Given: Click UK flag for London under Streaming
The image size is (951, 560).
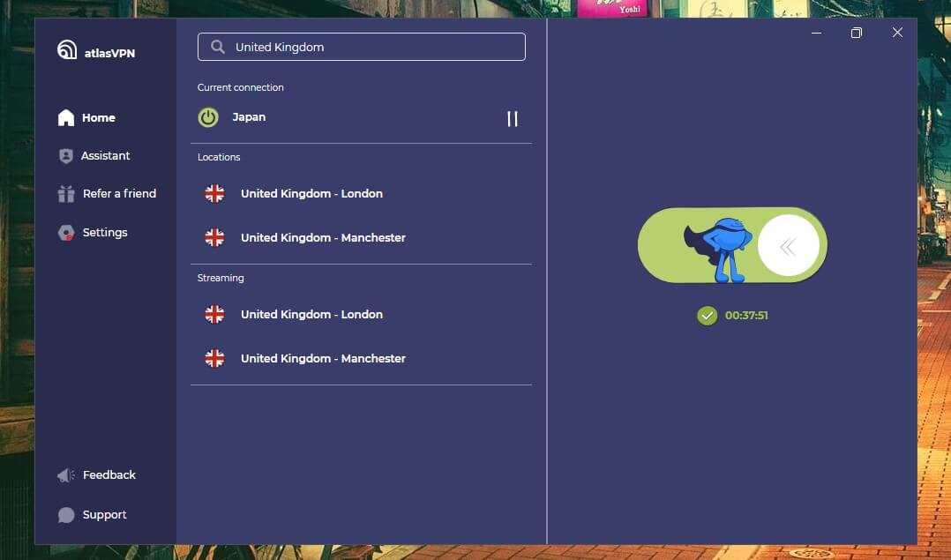Looking at the screenshot, I should (214, 315).
